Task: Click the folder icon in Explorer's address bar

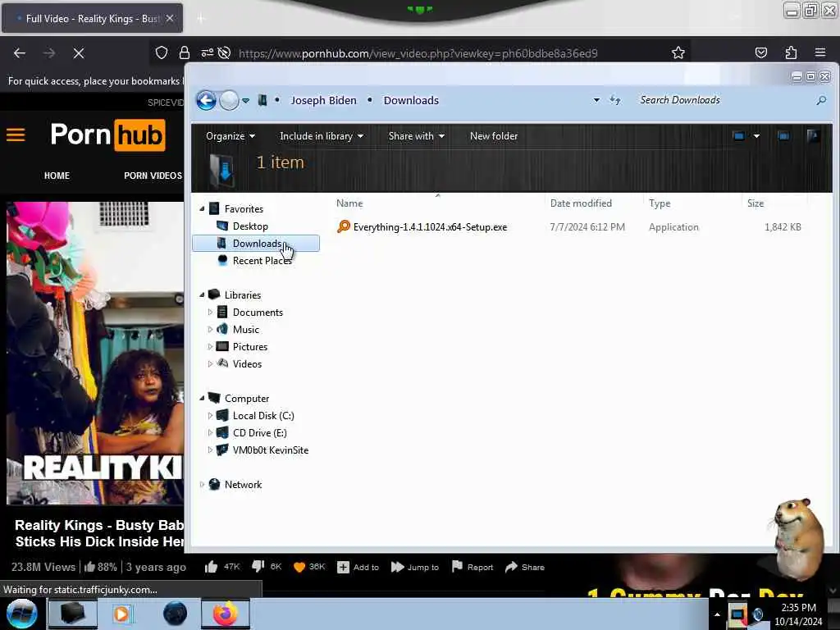Action: coord(262,100)
